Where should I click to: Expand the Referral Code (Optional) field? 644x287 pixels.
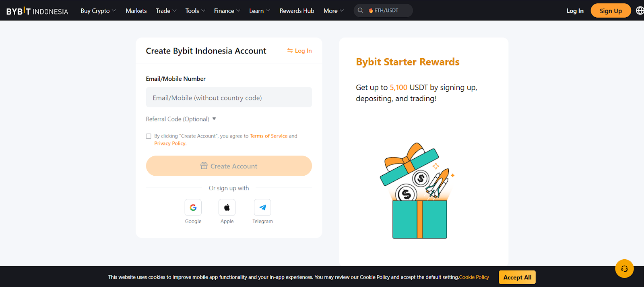[x=181, y=119]
